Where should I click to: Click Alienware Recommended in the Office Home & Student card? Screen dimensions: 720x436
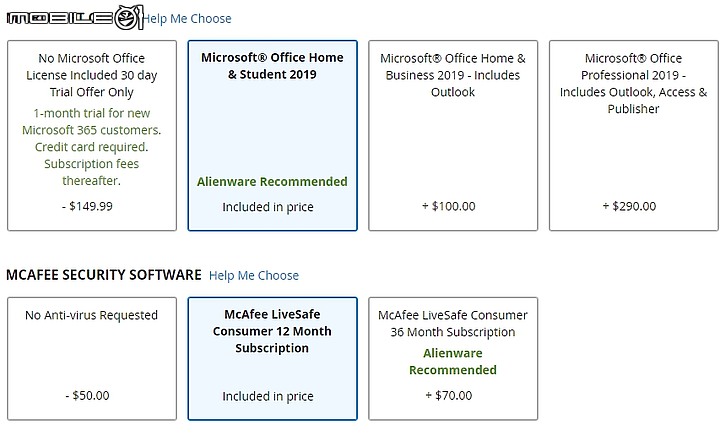coord(272,182)
